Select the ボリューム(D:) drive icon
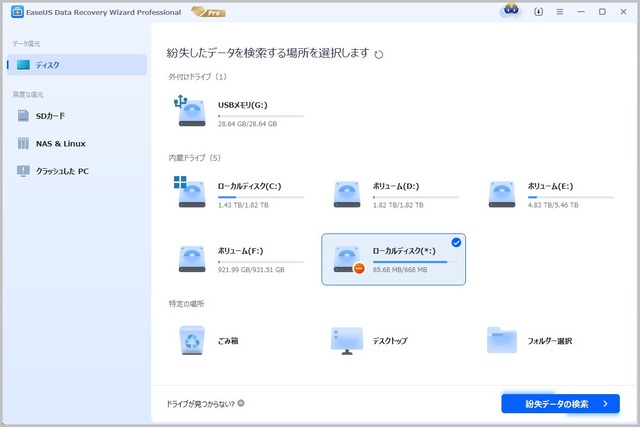640x427 pixels. click(347, 194)
